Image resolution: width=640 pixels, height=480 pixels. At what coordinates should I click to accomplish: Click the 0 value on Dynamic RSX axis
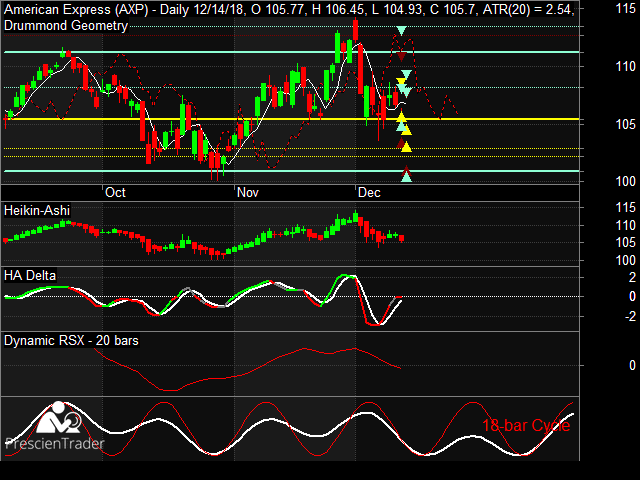[x=632, y=365]
